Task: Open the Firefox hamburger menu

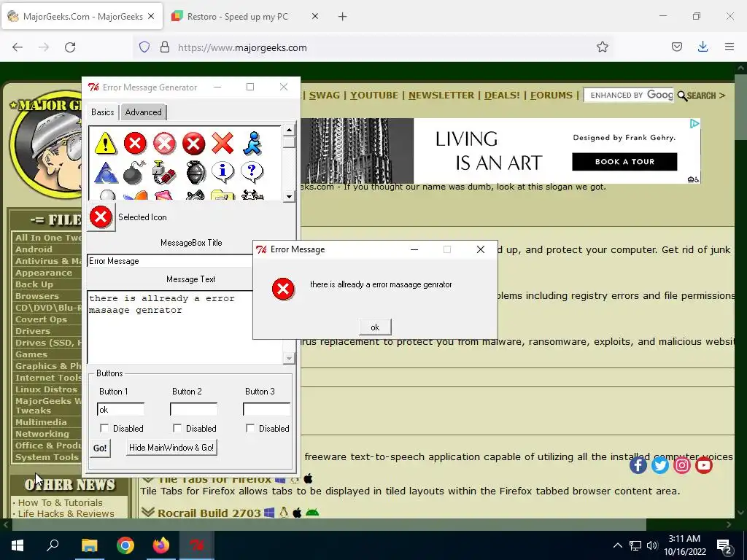Action: point(729,47)
